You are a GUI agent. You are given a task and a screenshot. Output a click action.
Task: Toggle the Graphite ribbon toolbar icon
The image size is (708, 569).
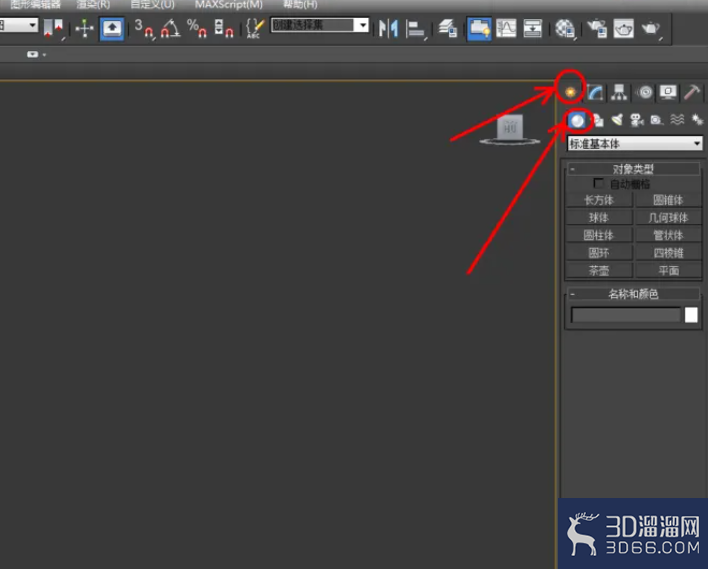coord(479,29)
